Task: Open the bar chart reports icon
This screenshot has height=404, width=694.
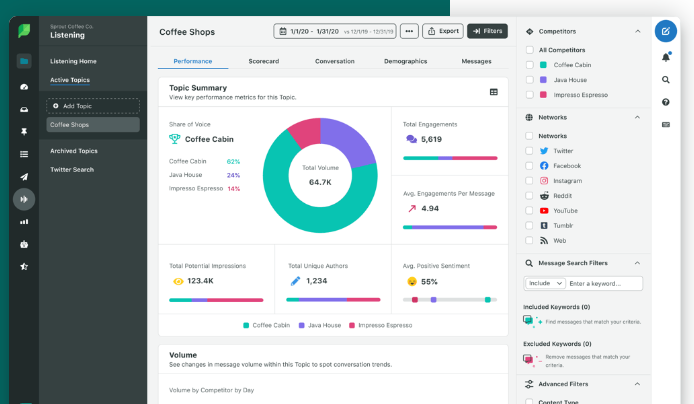Action: [x=24, y=222]
